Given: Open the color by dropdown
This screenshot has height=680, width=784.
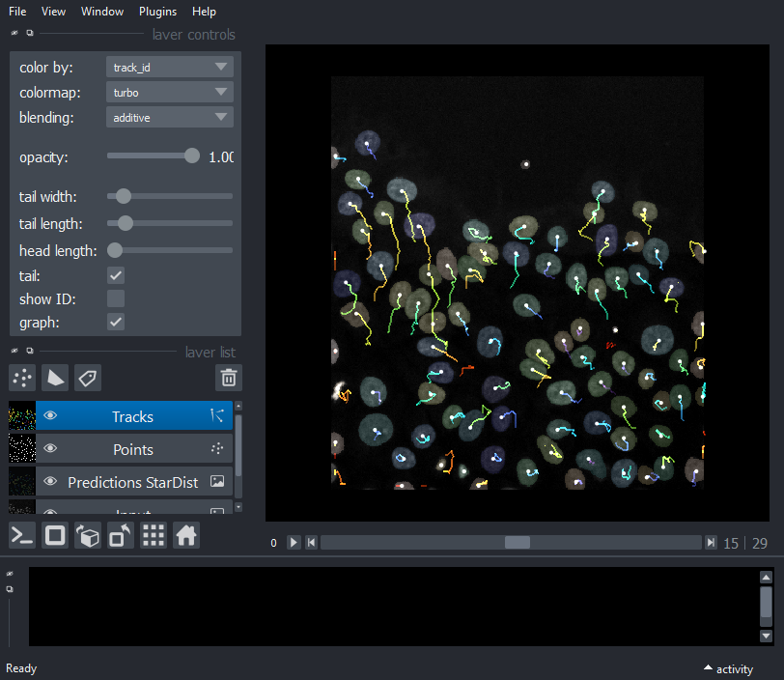Looking at the screenshot, I should pos(170,67).
